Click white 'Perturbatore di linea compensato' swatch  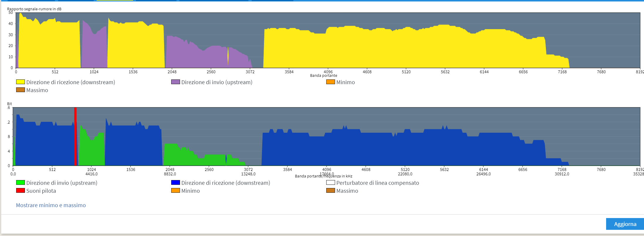point(331,182)
